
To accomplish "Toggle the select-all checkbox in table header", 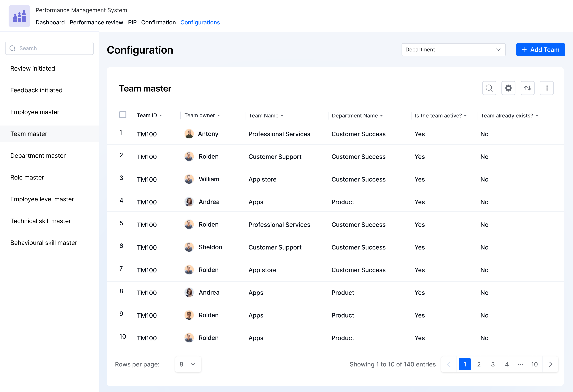I will 123,115.
